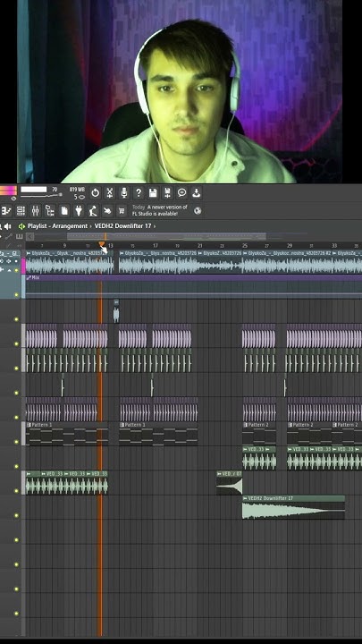Click the download arrow tray icon

tap(196, 192)
